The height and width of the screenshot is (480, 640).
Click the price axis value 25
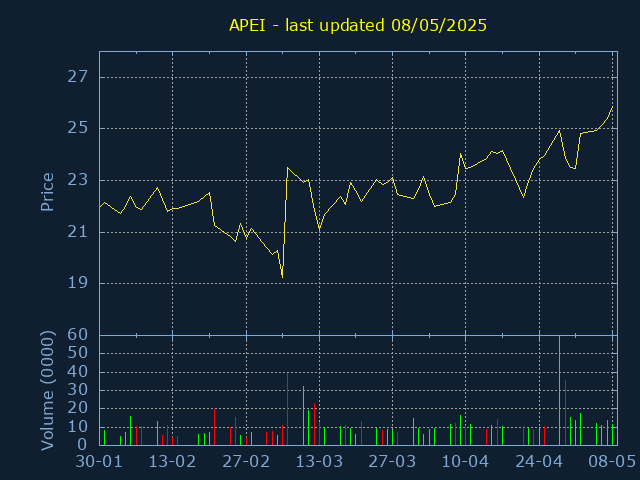[x=78, y=128]
